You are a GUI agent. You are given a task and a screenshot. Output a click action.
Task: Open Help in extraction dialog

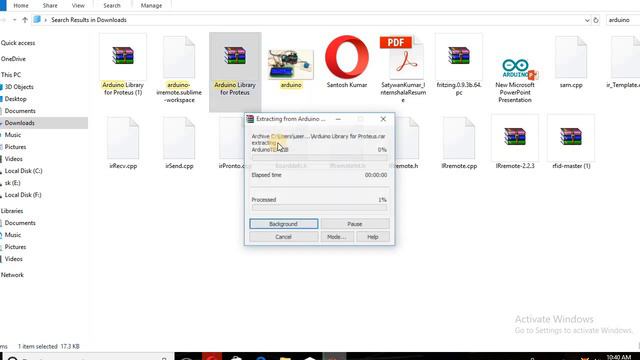click(x=373, y=237)
